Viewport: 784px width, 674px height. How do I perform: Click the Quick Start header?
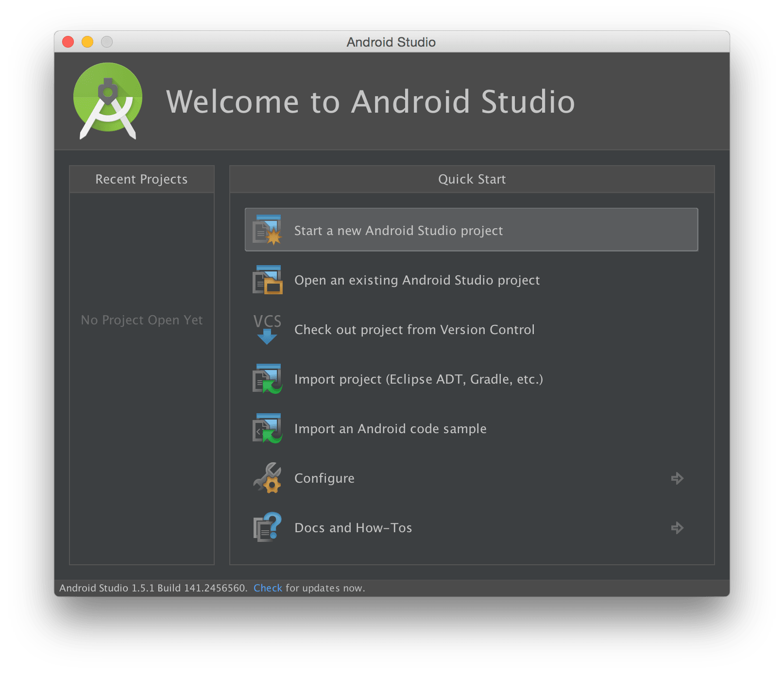[x=472, y=179]
